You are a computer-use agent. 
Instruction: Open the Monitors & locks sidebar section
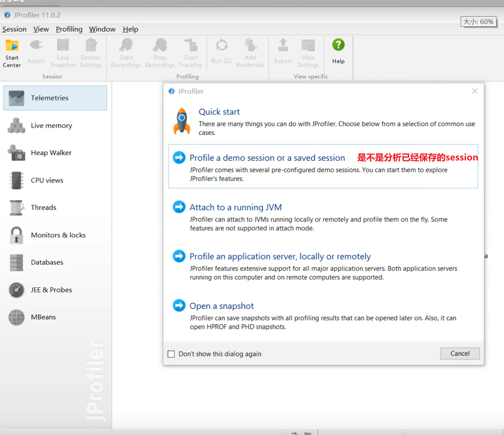(55, 235)
